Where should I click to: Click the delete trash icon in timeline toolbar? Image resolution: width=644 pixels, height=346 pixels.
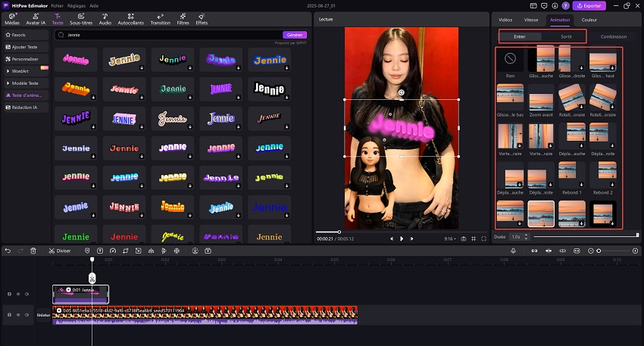click(33, 251)
